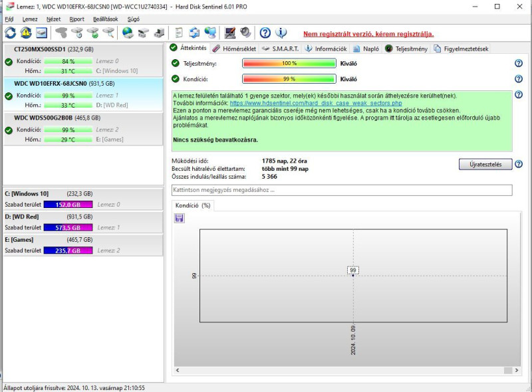Click the "5 366" start/stop count value

269,177
